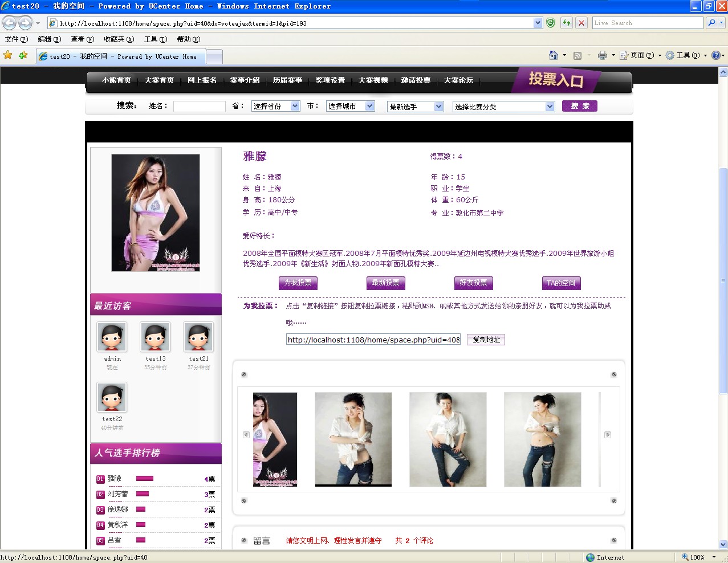Expand the address bar history dropdown

pyautogui.click(x=538, y=23)
